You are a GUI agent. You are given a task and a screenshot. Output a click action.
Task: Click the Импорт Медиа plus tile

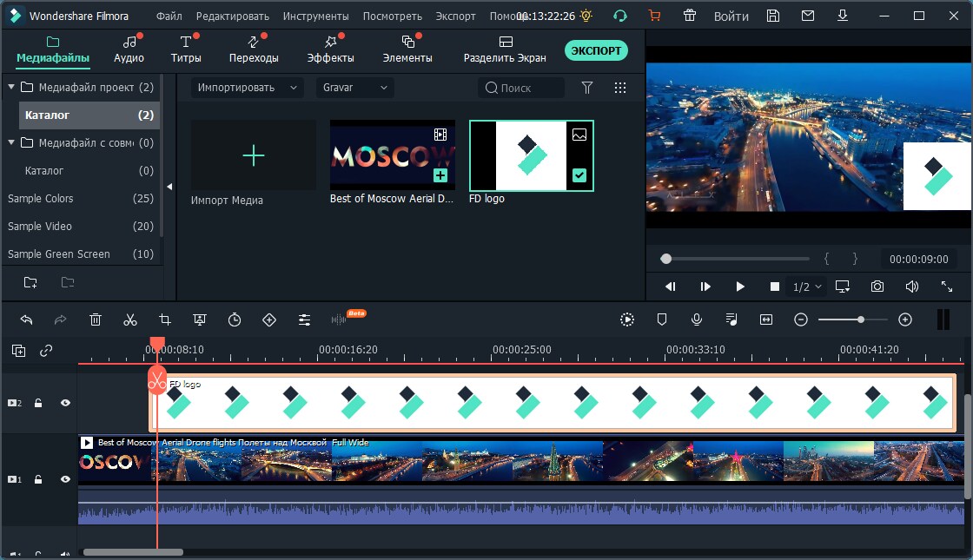(253, 155)
